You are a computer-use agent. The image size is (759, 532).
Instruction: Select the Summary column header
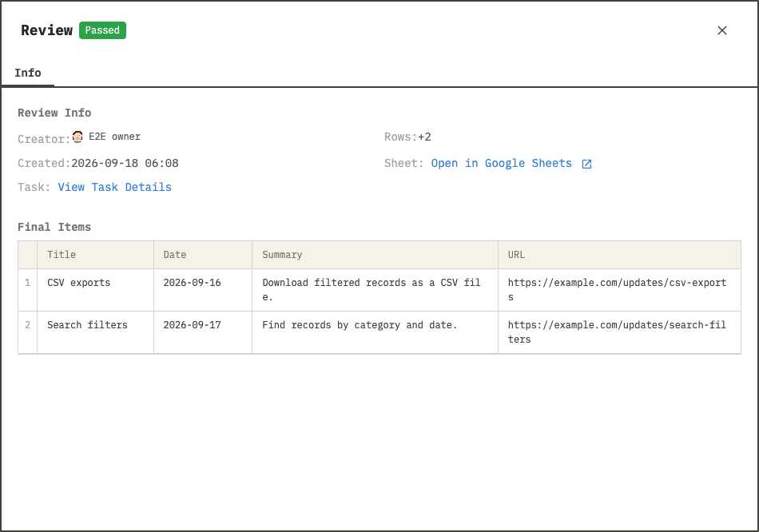coord(376,255)
